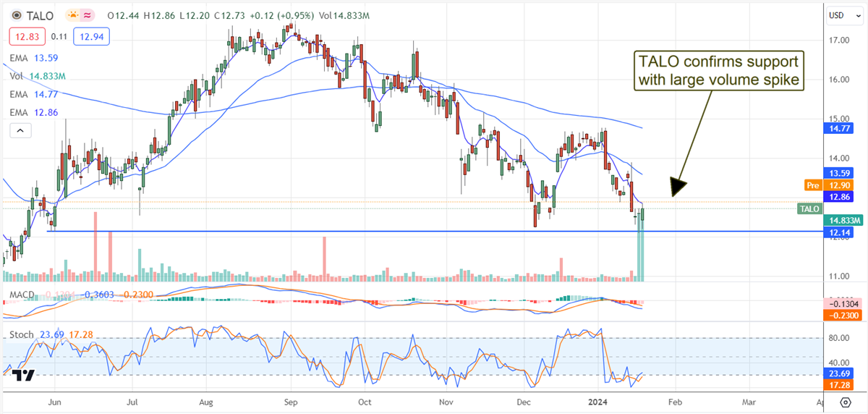The image size is (868, 414).
Task: Click the TradingView logo in the corner
Action: [x=22, y=375]
